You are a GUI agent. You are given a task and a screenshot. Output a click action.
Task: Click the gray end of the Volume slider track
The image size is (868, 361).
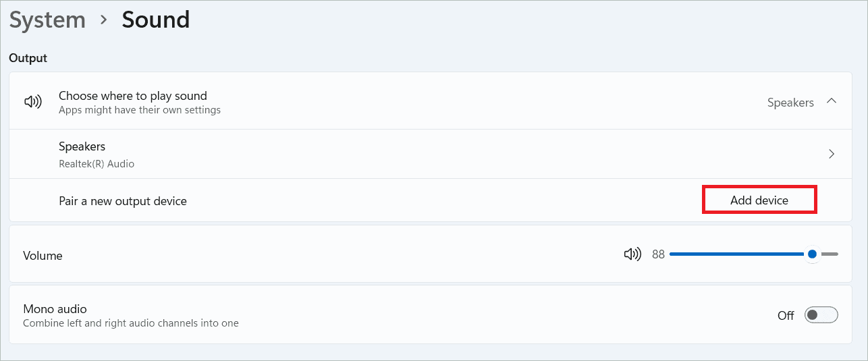831,254
